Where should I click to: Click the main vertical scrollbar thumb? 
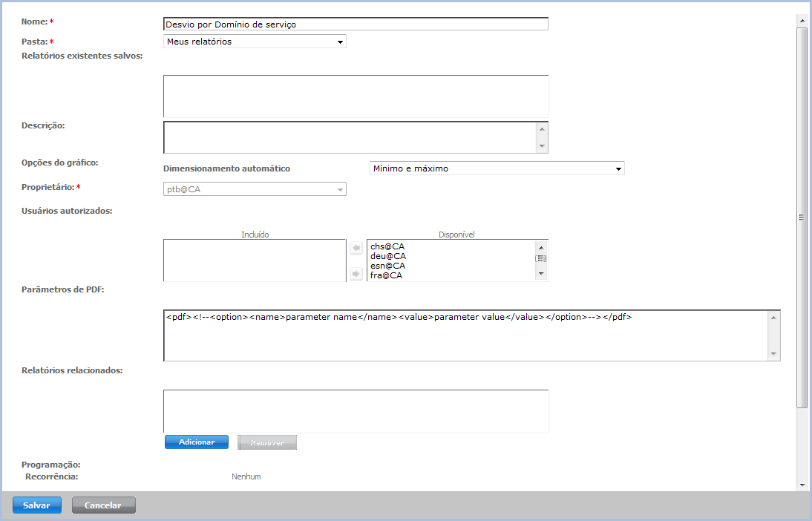click(x=802, y=217)
